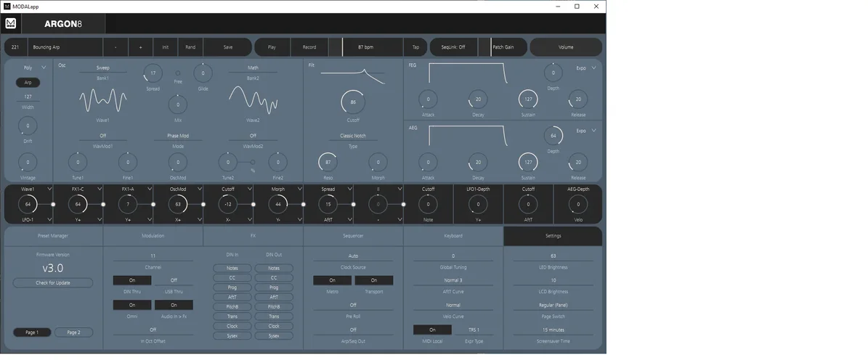
Task: Expand the FEG Expo curve dropdown
Action: pyautogui.click(x=593, y=68)
